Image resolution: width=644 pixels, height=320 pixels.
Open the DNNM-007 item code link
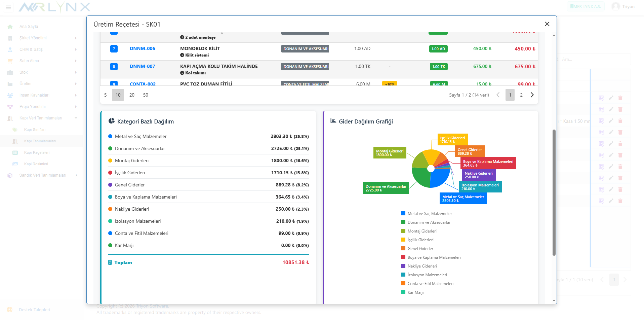(x=142, y=66)
